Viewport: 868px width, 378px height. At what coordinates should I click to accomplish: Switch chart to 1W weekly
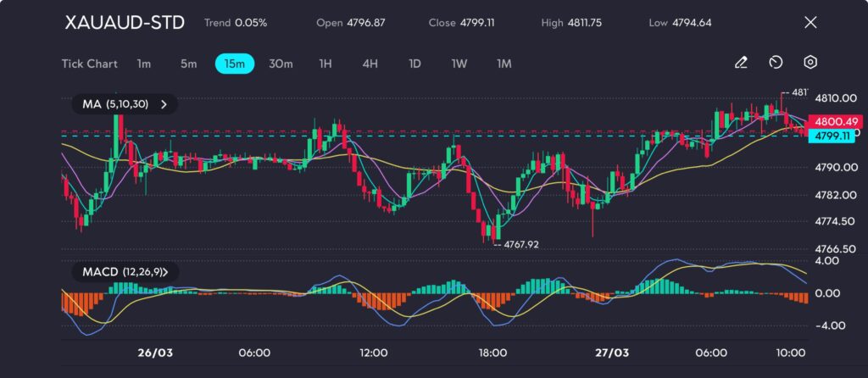459,63
